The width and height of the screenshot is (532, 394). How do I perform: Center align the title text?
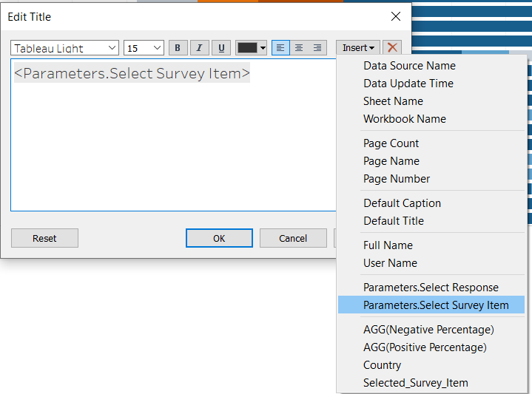tap(299, 48)
